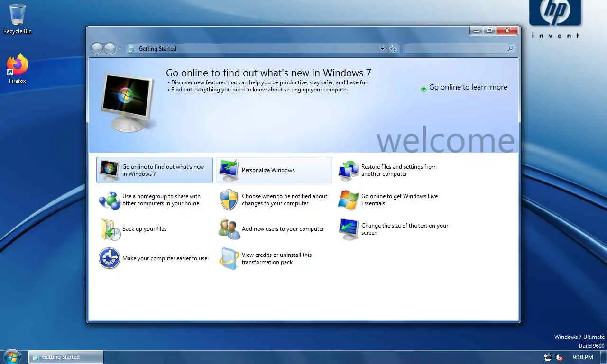Click the Personalize Windows monitor icon
The image size is (607, 364).
coord(228,170)
